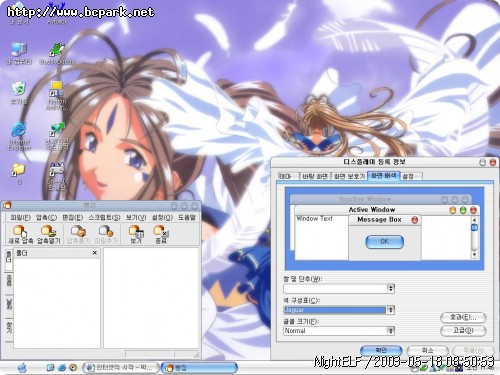The image size is (500, 375).
Task: Open the 글꼴 크기 Normal dropdown
Action: click(391, 331)
